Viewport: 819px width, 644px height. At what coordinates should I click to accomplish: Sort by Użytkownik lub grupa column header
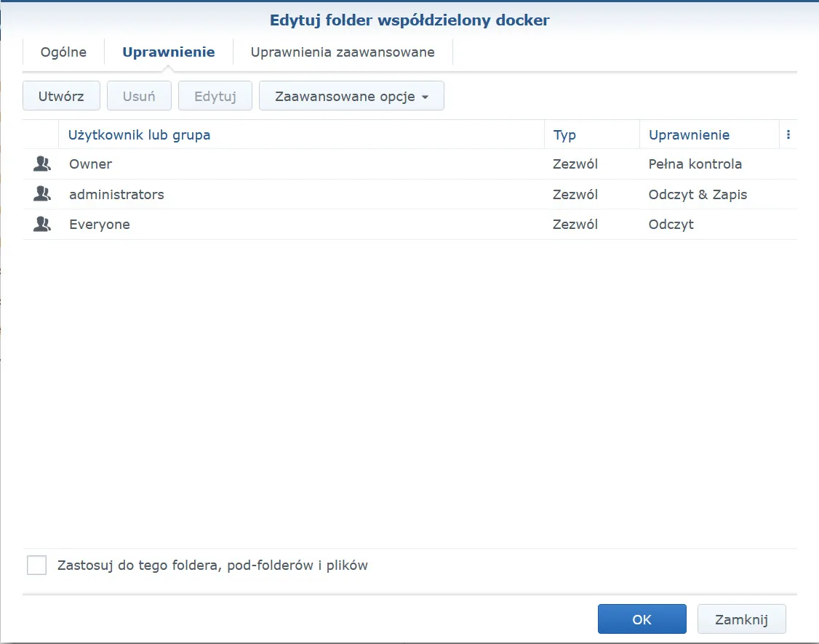coord(140,135)
